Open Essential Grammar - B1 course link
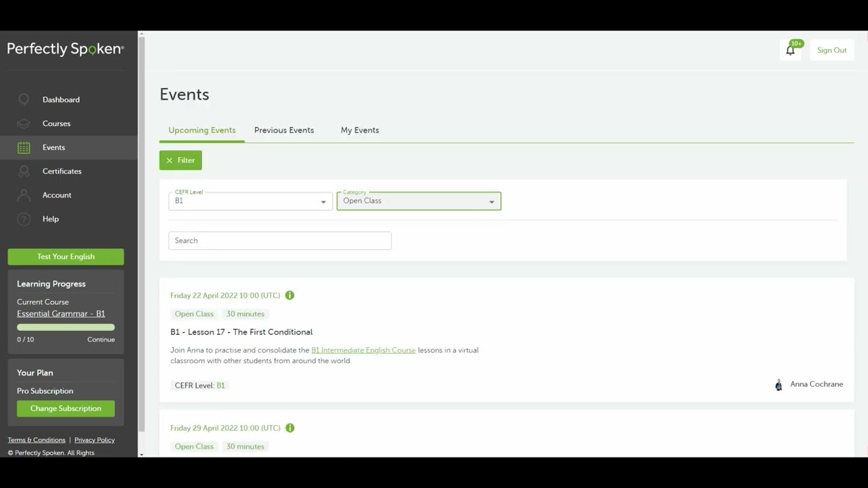868x488 pixels. coord(61,314)
